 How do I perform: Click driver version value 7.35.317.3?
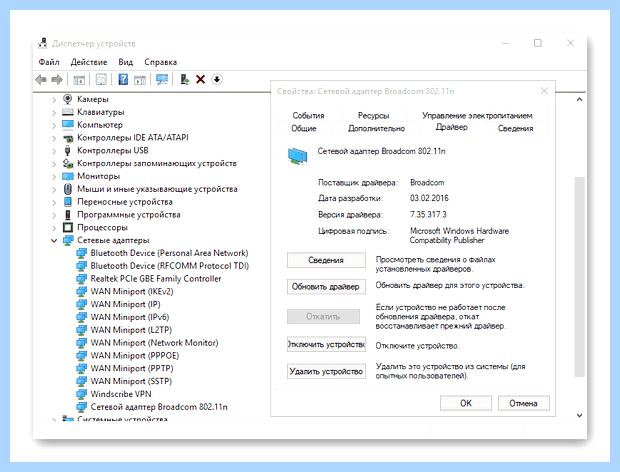coord(428,214)
